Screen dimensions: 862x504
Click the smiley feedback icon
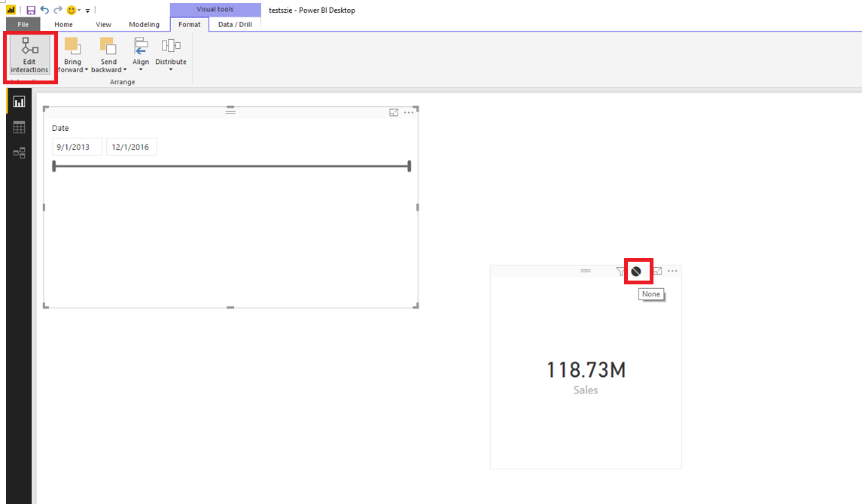pyautogui.click(x=71, y=10)
